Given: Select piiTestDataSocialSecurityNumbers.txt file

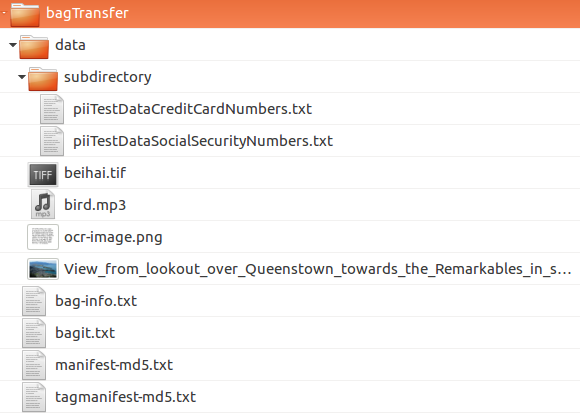Looking at the screenshot, I should [x=203, y=141].
